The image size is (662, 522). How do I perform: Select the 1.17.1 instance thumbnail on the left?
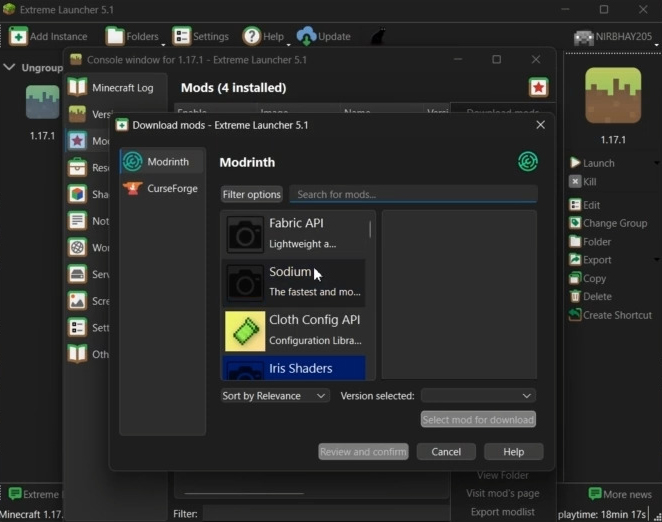[42, 103]
